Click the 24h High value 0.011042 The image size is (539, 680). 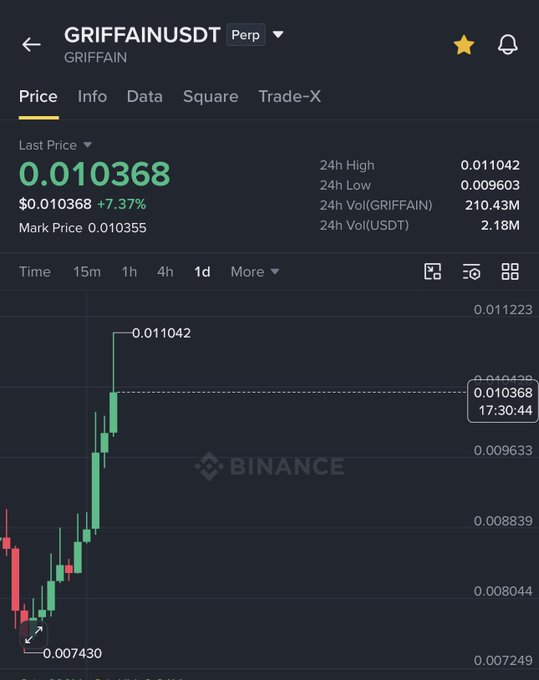click(490, 165)
